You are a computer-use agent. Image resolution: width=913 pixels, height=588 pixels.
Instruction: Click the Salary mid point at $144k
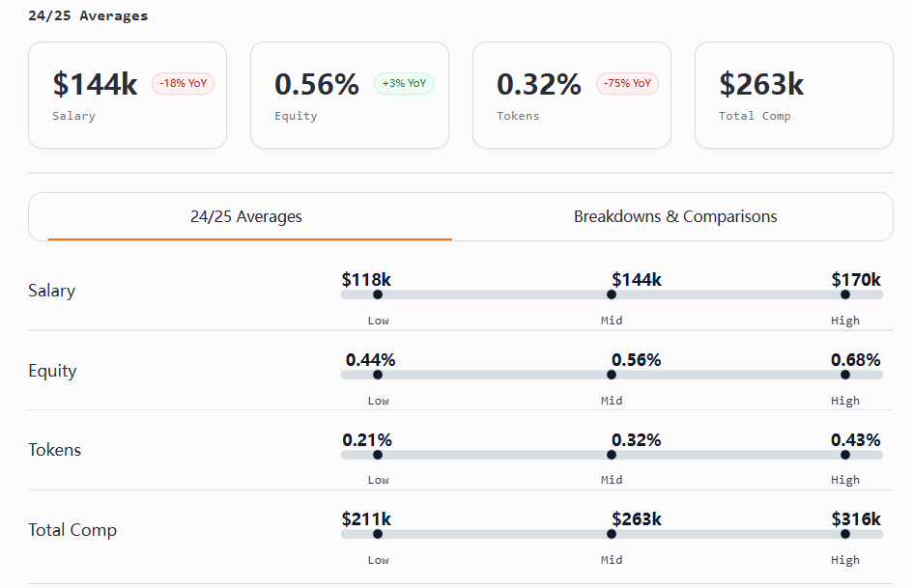pos(612,294)
